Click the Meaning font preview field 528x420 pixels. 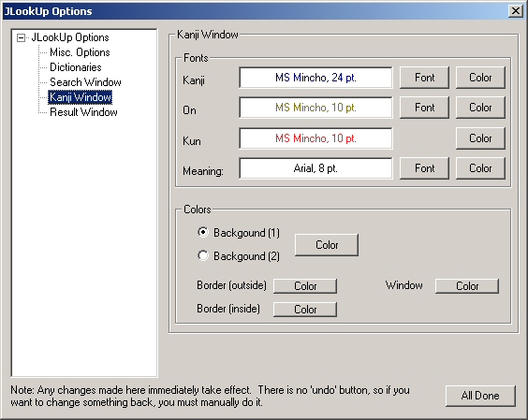click(x=315, y=168)
